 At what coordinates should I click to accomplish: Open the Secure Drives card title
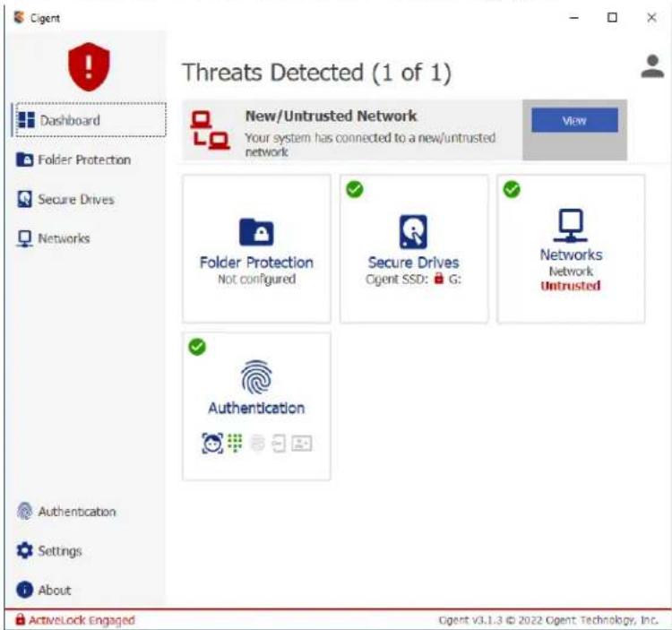pos(413,263)
